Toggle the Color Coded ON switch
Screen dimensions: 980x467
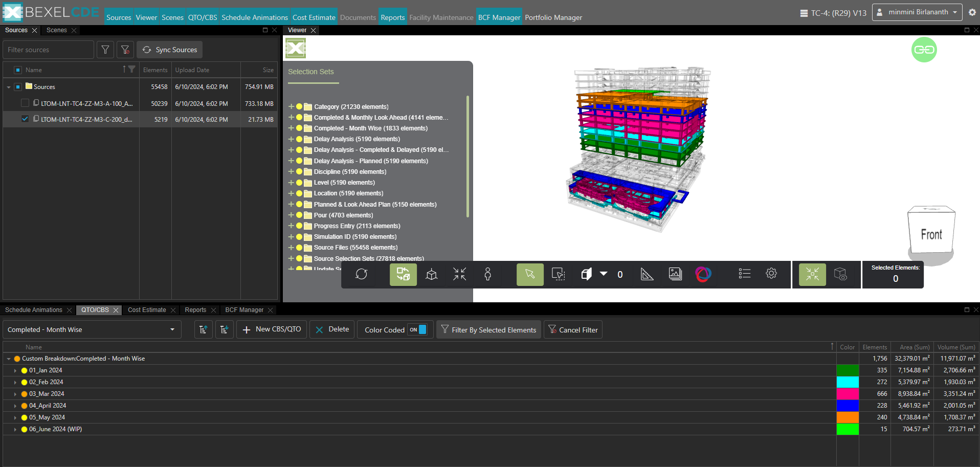(x=418, y=330)
